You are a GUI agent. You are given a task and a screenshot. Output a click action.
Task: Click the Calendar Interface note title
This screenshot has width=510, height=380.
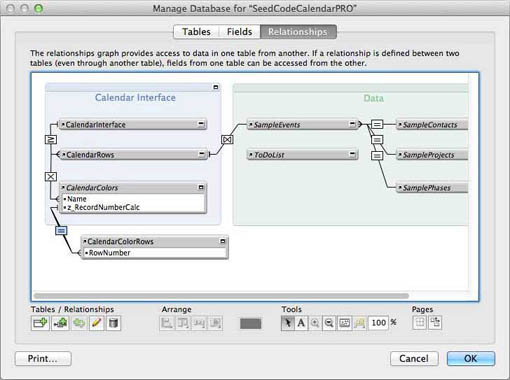[x=135, y=97]
